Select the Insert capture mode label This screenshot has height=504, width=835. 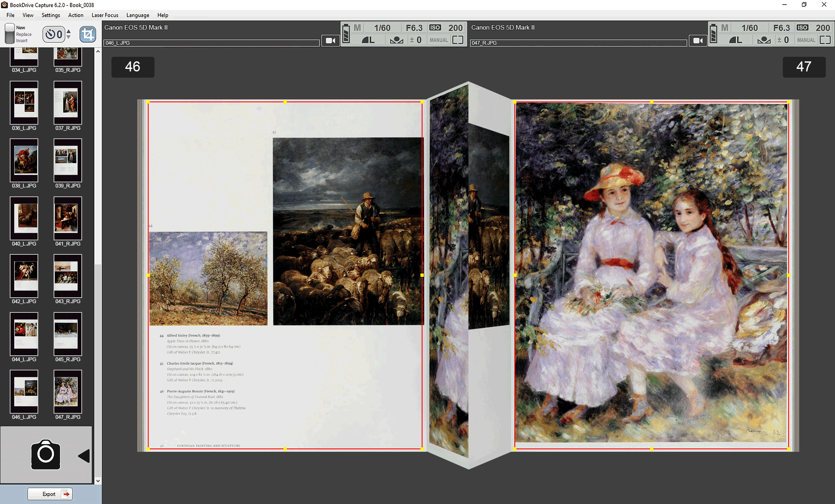22,41
